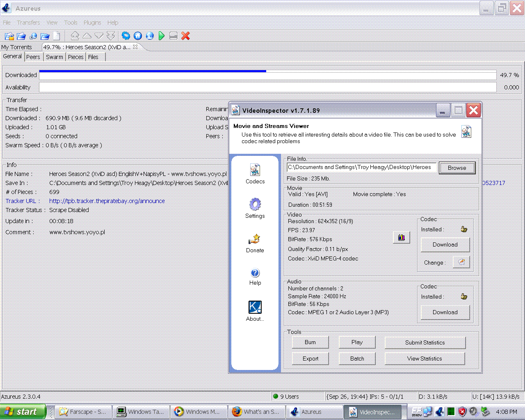Click the red security shield tray icon

pos(462,411)
